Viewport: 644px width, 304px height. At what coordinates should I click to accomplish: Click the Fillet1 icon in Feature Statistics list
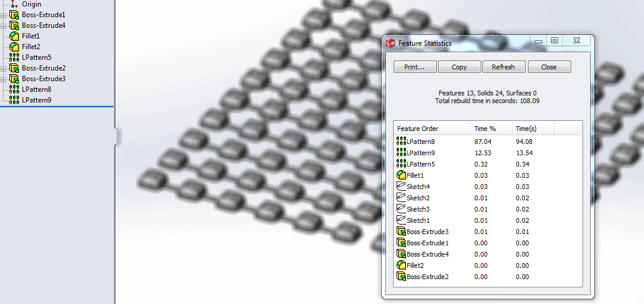(x=401, y=175)
